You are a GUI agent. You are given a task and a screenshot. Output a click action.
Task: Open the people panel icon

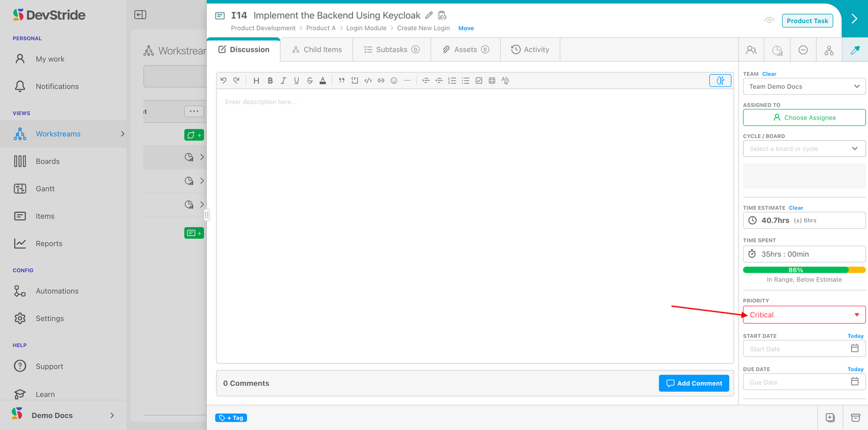pyautogui.click(x=751, y=50)
